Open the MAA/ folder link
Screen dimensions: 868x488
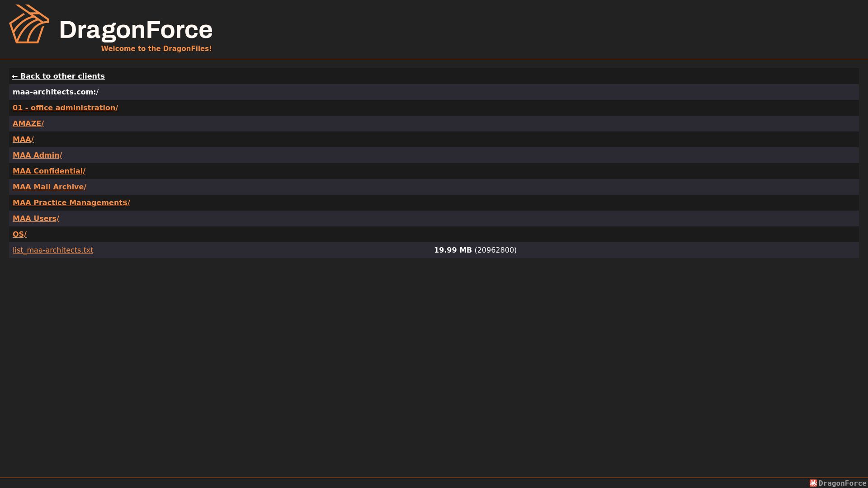23,140
